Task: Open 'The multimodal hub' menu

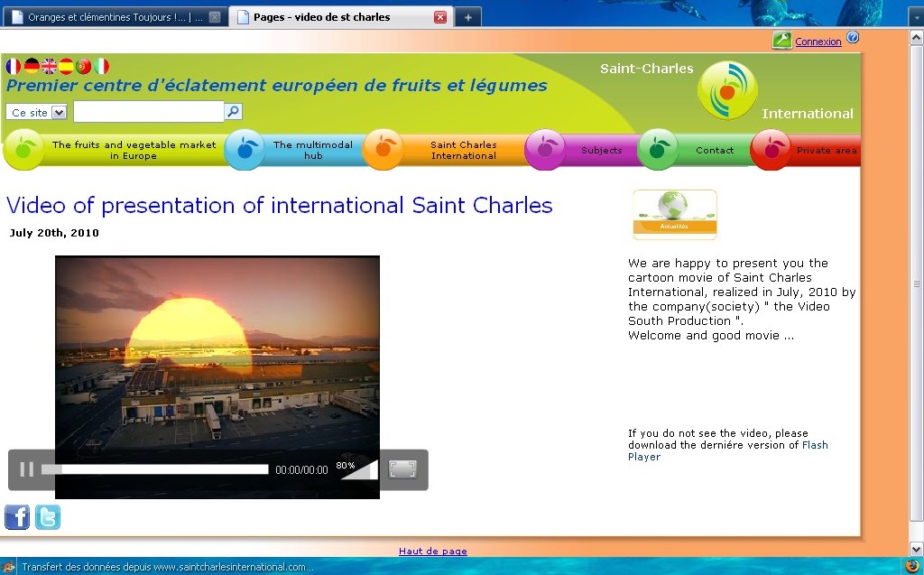Action: pyautogui.click(x=313, y=151)
